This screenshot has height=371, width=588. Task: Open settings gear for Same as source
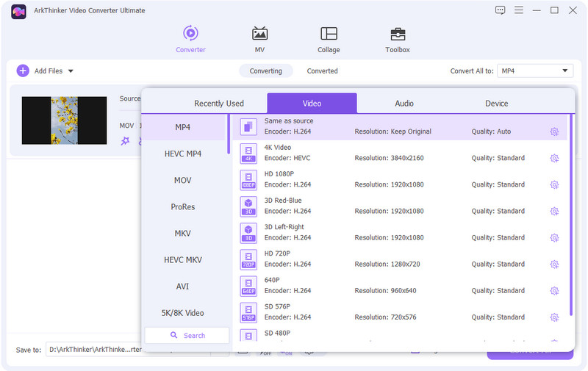(554, 132)
